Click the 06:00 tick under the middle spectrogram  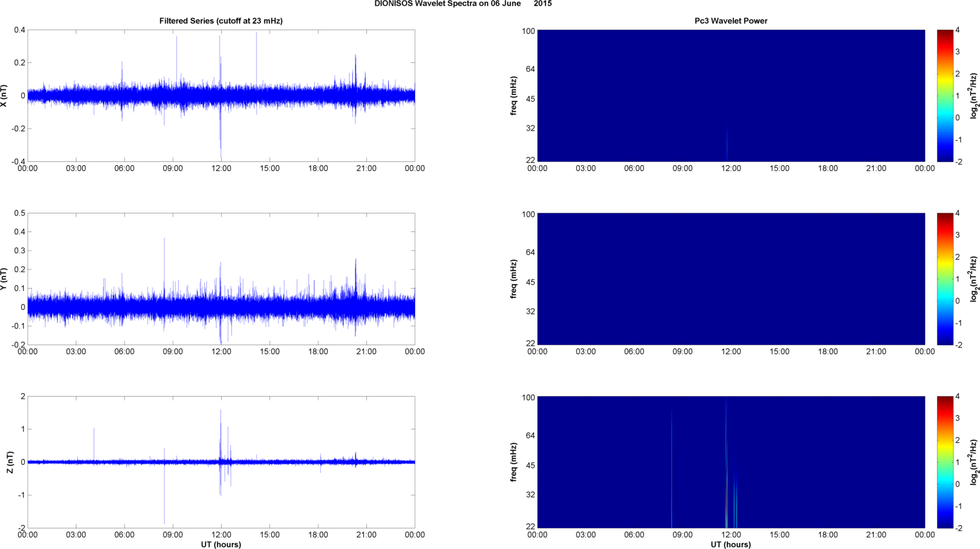(x=634, y=352)
